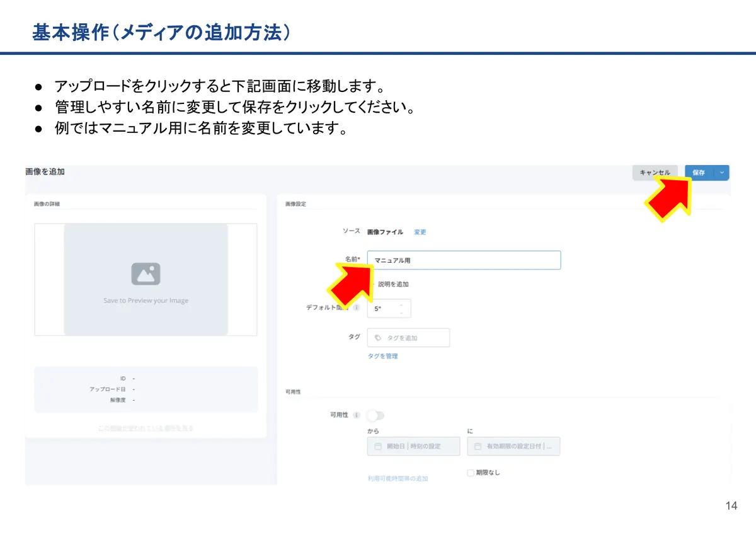Click the タグを追加 tag input field
Image resolution: width=756 pixels, height=535 pixels.
pyautogui.click(x=408, y=338)
